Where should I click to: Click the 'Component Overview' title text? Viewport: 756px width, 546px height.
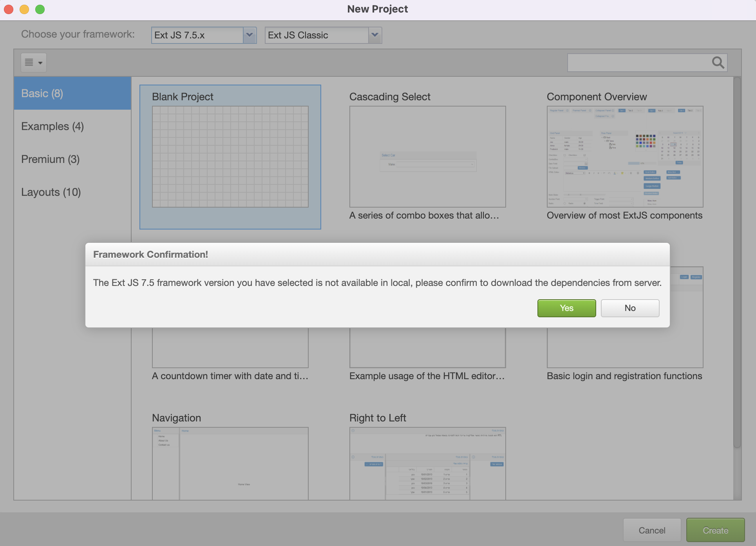597,97
